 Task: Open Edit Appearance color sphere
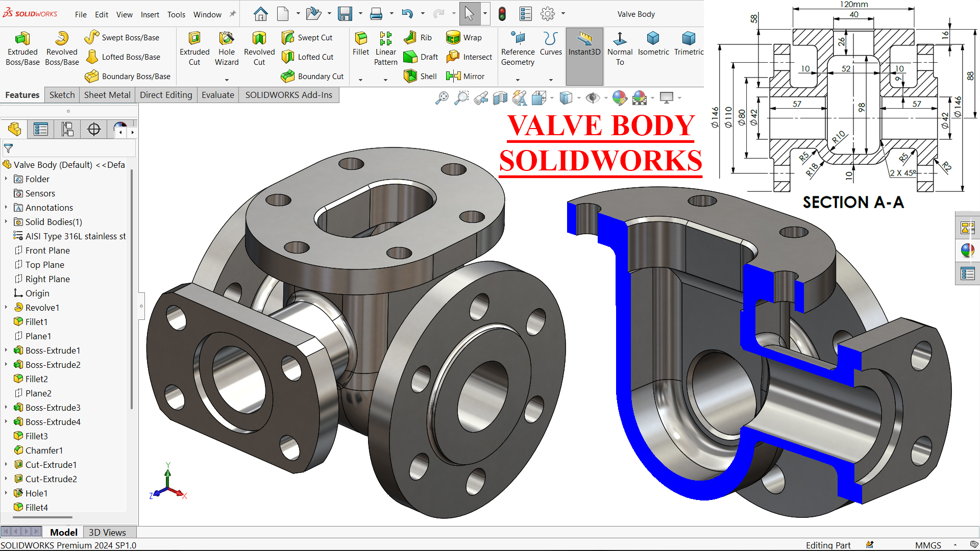(x=619, y=97)
